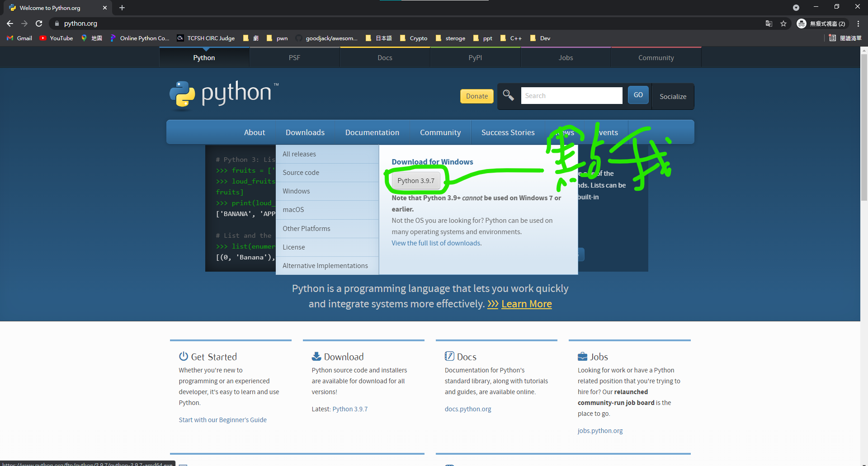
Task: Switch to the Docs top tab
Action: pos(385,57)
